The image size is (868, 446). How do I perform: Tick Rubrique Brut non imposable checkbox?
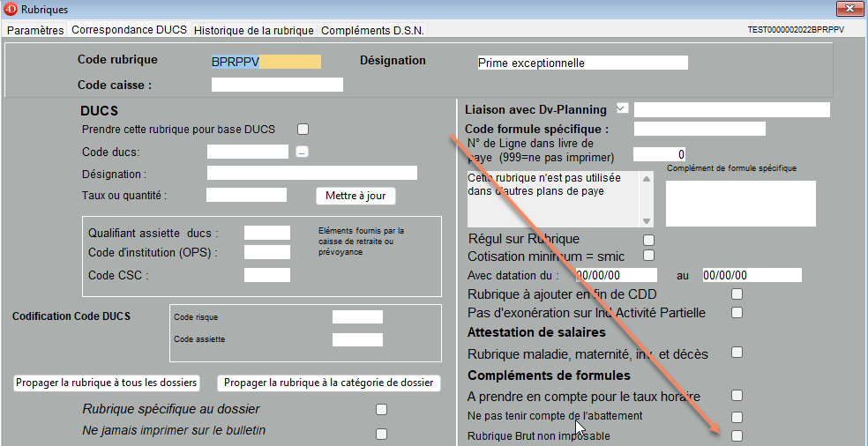point(737,436)
